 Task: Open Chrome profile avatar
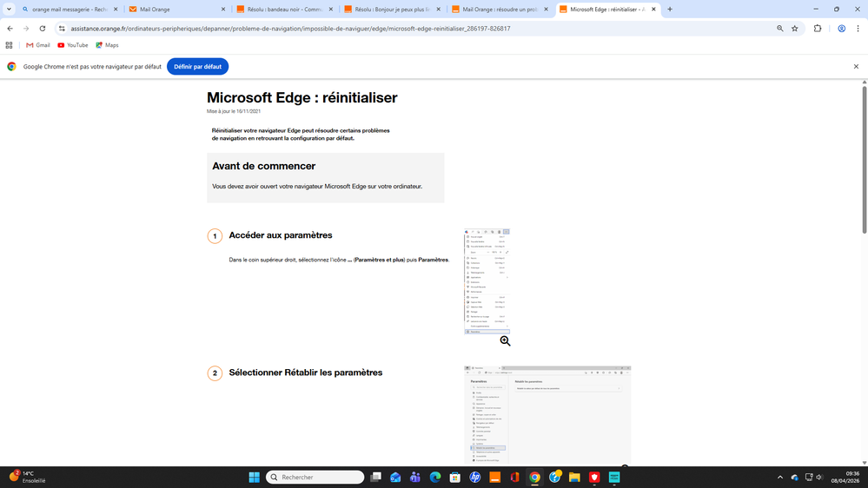pyautogui.click(x=841, y=28)
